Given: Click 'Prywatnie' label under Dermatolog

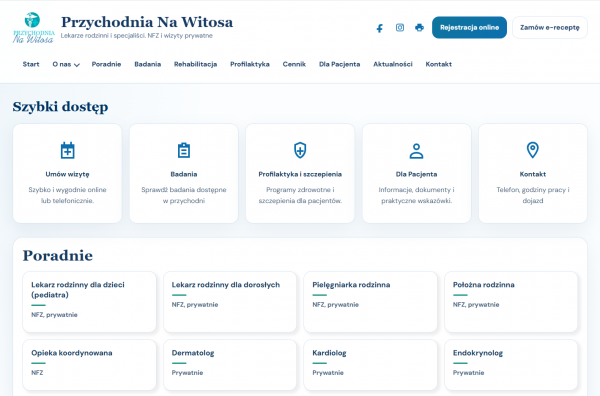Looking at the screenshot, I should click(187, 373).
